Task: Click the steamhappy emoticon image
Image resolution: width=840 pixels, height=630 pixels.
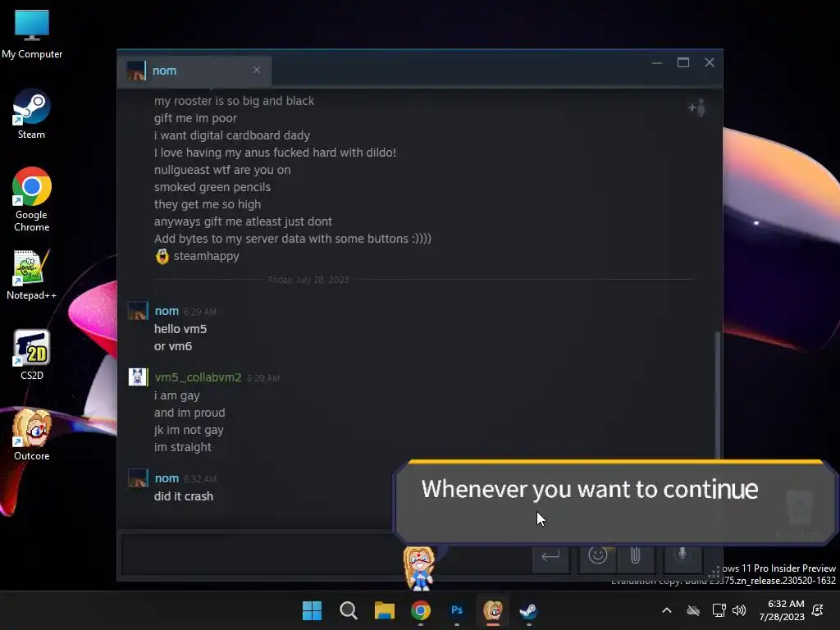Action: pyautogui.click(x=162, y=256)
